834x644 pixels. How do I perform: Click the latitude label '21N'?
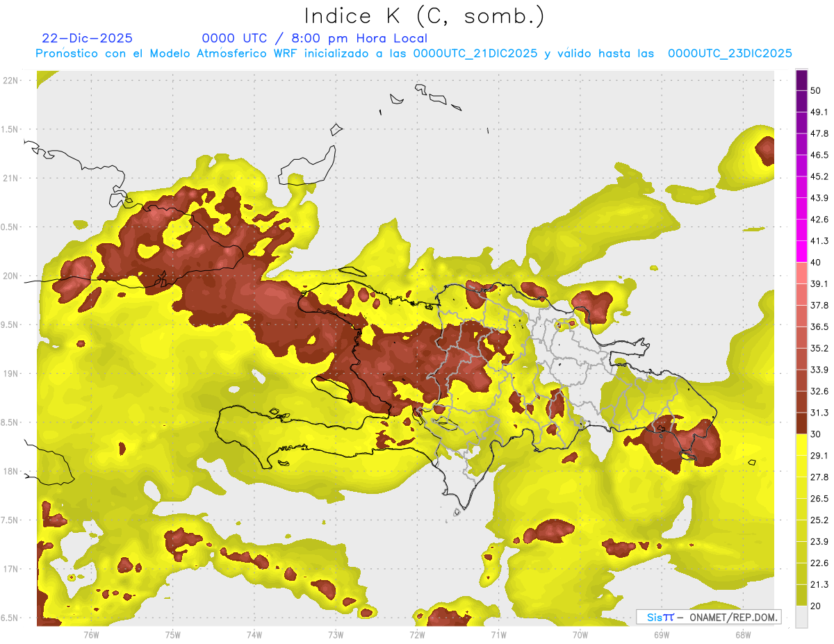[10, 178]
